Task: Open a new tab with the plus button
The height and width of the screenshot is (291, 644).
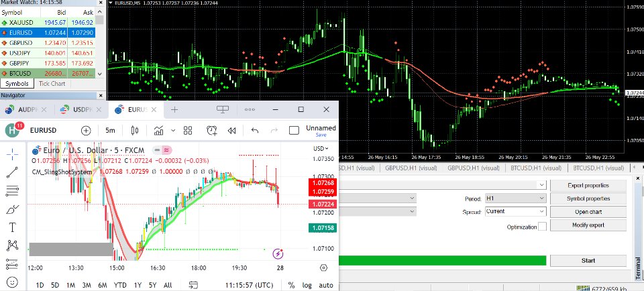Action: pyautogui.click(x=174, y=109)
